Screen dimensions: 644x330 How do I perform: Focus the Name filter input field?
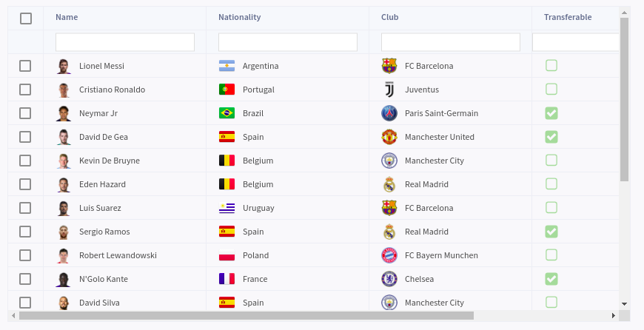click(x=124, y=42)
